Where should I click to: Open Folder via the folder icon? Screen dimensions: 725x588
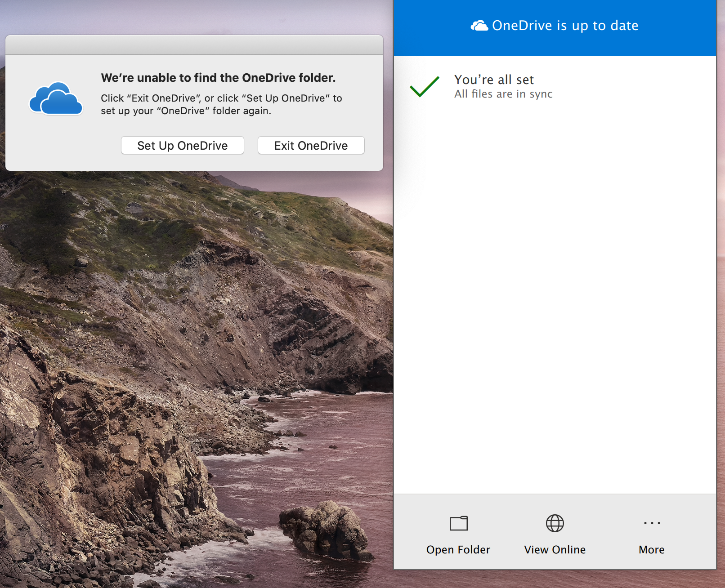(459, 523)
